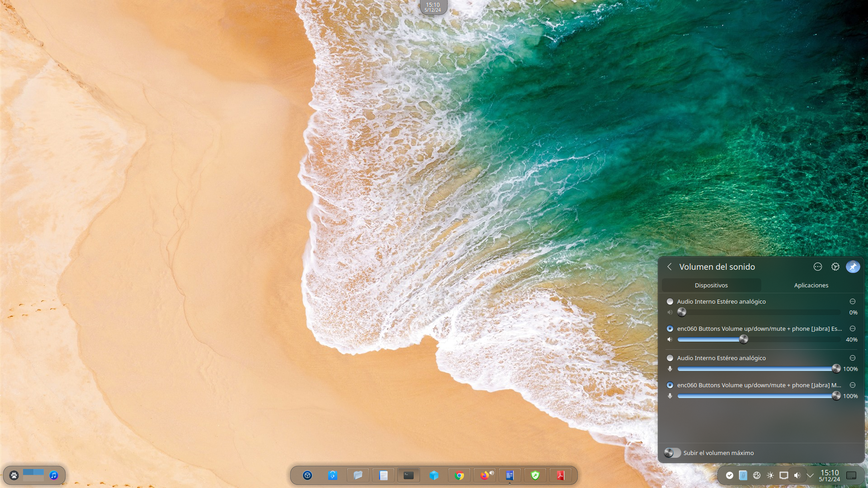
Task: Click the Audio Interno microphone level slider
Action: 759,369
